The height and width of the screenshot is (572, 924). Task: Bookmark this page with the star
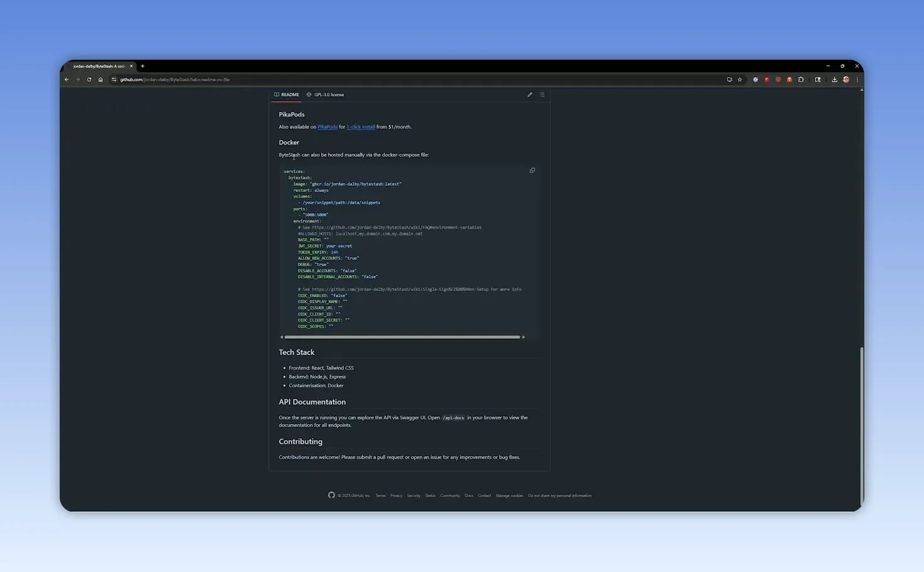(x=740, y=80)
